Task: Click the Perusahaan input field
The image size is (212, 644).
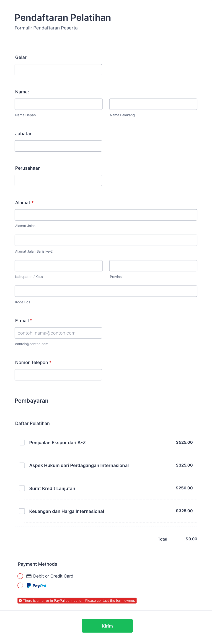Action: coord(58,180)
